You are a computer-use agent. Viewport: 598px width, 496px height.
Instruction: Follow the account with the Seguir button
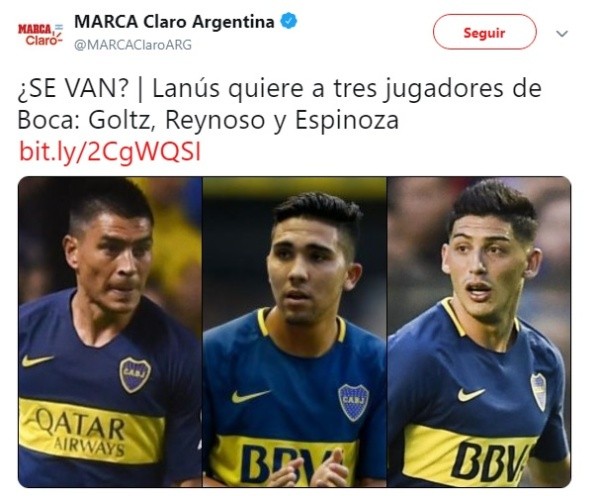[484, 32]
